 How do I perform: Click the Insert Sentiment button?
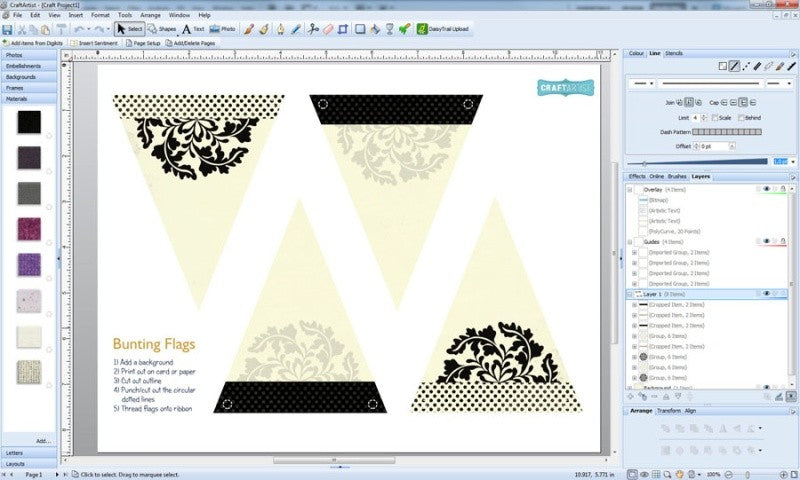[x=94, y=43]
